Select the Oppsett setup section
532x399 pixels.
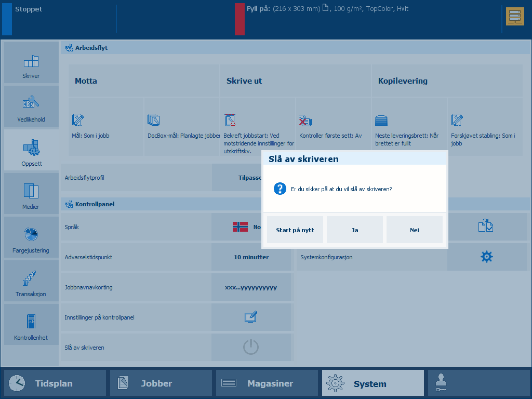tap(31, 150)
